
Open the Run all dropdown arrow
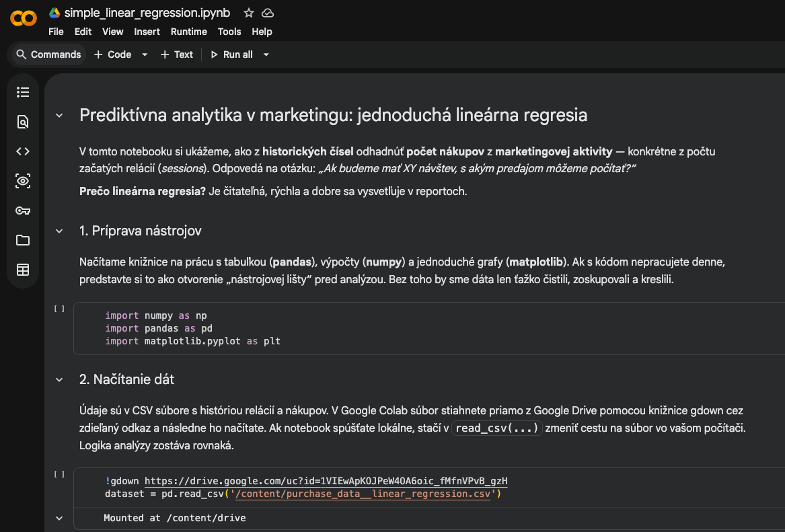click(266, 54)
